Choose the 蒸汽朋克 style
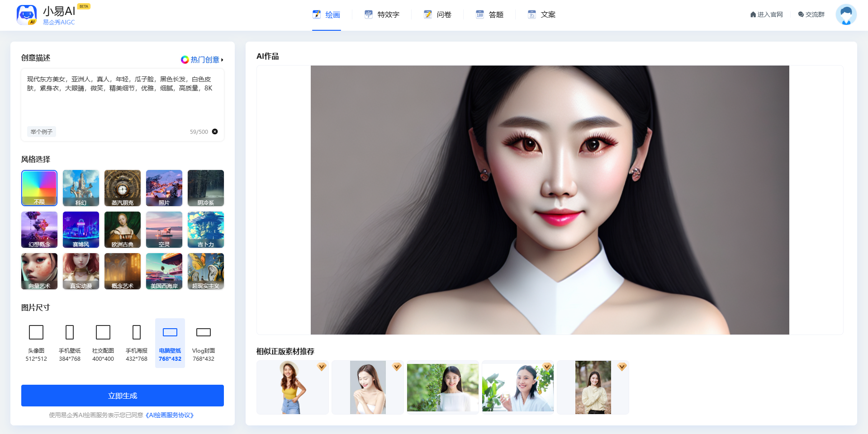Screen dimensions: 868x434 tap(123, 188)
